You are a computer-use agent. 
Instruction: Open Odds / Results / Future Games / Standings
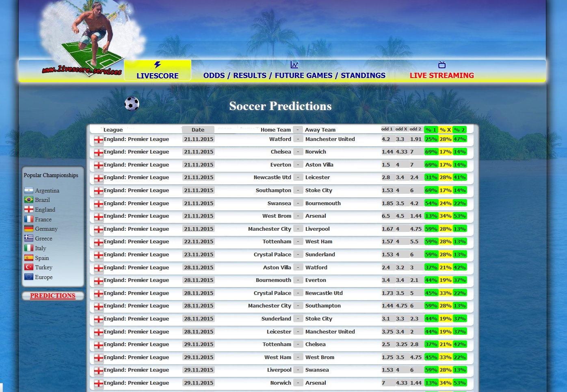point(294,75)
